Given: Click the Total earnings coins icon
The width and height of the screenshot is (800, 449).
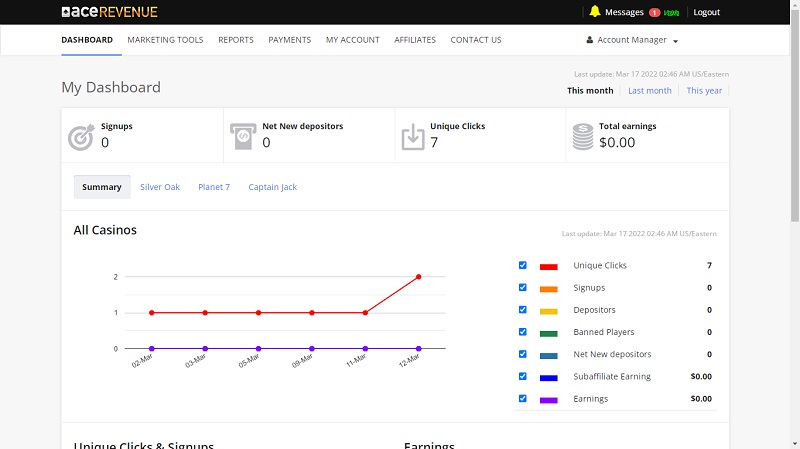Looking at the screenshot, I should coord(583,137).
